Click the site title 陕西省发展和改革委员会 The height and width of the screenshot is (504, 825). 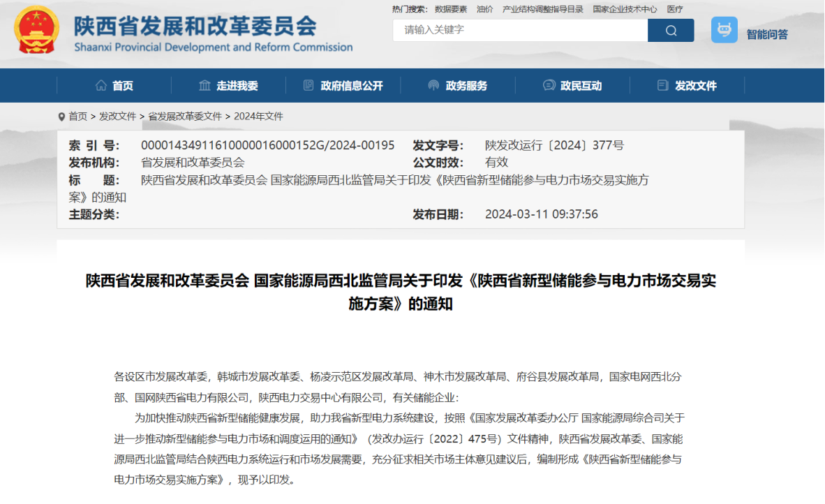(195, 26)
